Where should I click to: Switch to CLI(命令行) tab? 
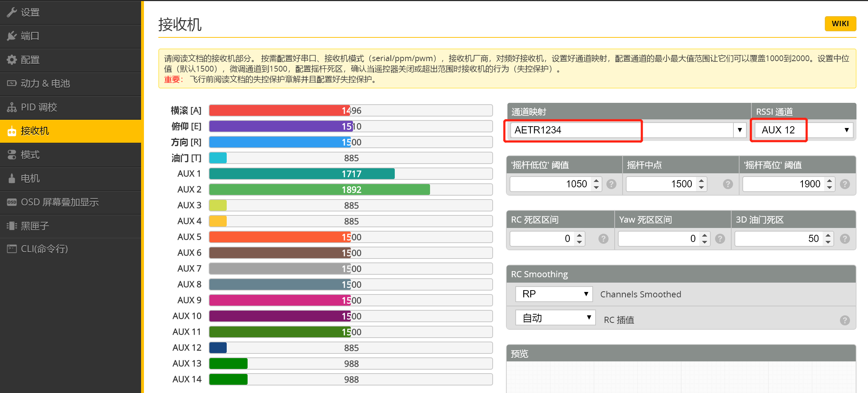(x=71, y=249)
